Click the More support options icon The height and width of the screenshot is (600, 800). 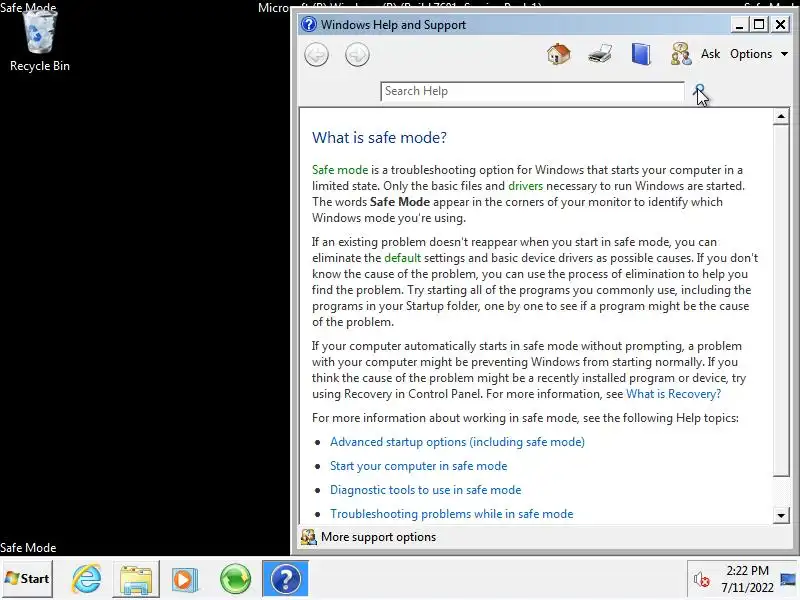click(308, 537)
